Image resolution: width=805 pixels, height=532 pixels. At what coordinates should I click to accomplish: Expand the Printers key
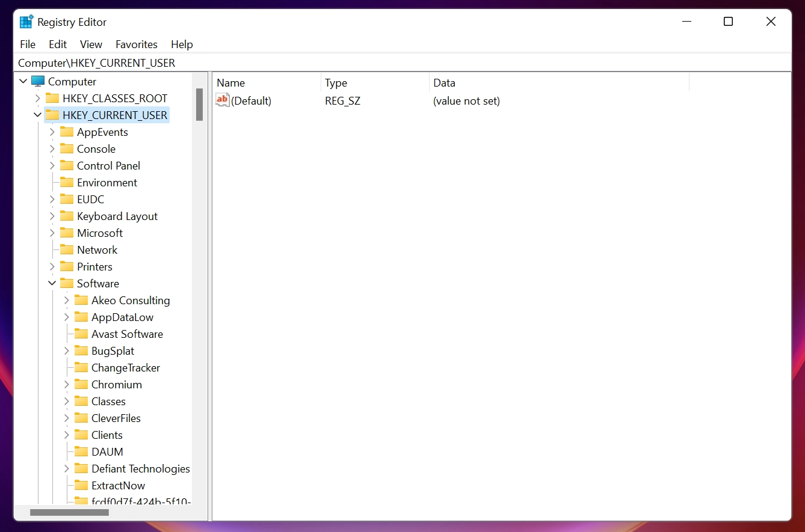point(52,266)
